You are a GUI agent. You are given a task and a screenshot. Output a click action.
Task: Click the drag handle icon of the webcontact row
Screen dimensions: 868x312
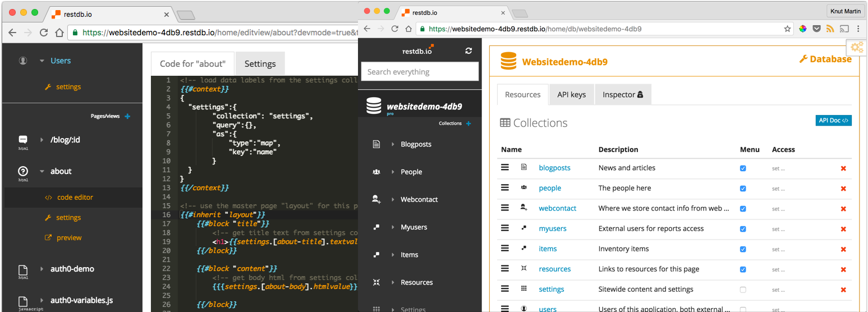[x=505, y=208]
